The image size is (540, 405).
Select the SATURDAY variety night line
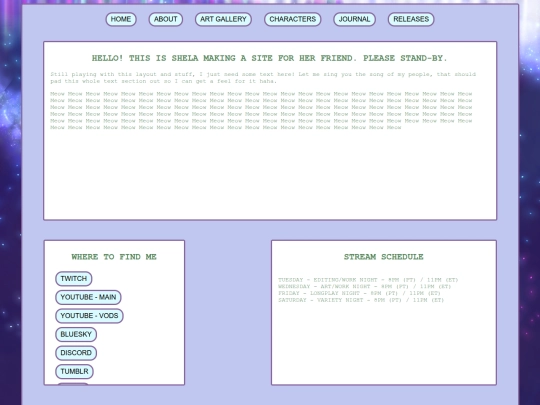361,300
